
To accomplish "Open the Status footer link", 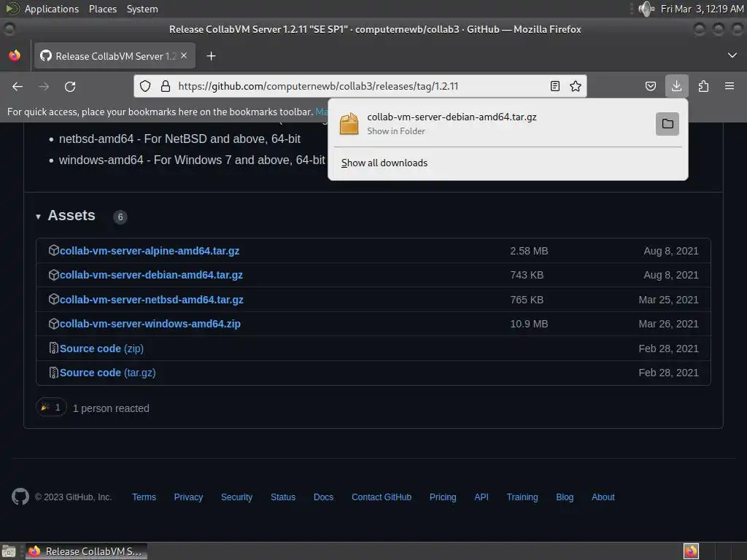I will [283, 497].
